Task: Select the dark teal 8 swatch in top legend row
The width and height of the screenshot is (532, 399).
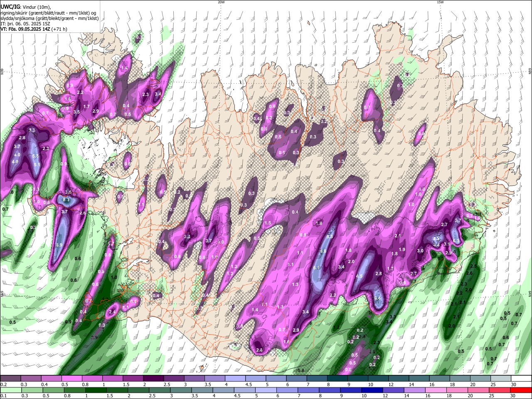Action: pyautogui.click(x=337, y=379)
